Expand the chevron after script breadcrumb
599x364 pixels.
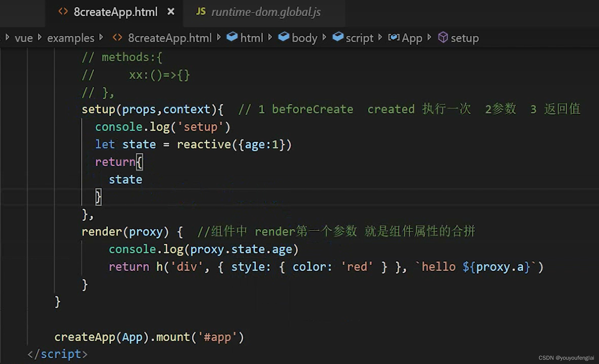pyautogui.click(x=380, y=37)
